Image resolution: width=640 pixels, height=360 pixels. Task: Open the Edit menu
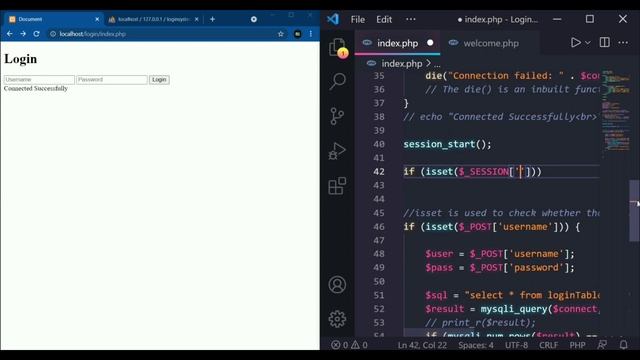coord(384,19)
